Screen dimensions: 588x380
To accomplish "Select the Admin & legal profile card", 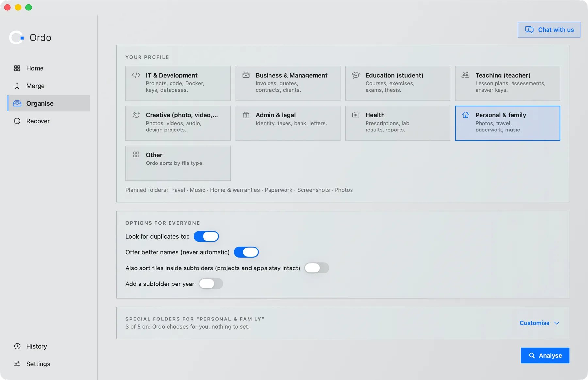I will (x=288, y=123).
